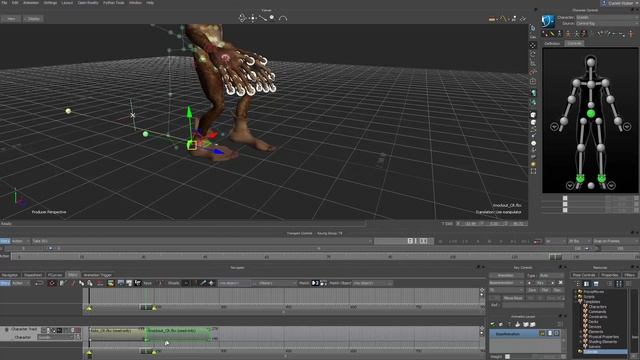The height and width of the screenshot is (360, 640).
Task: Switch to the Animation Trigger tab
Action: point(97,275)
